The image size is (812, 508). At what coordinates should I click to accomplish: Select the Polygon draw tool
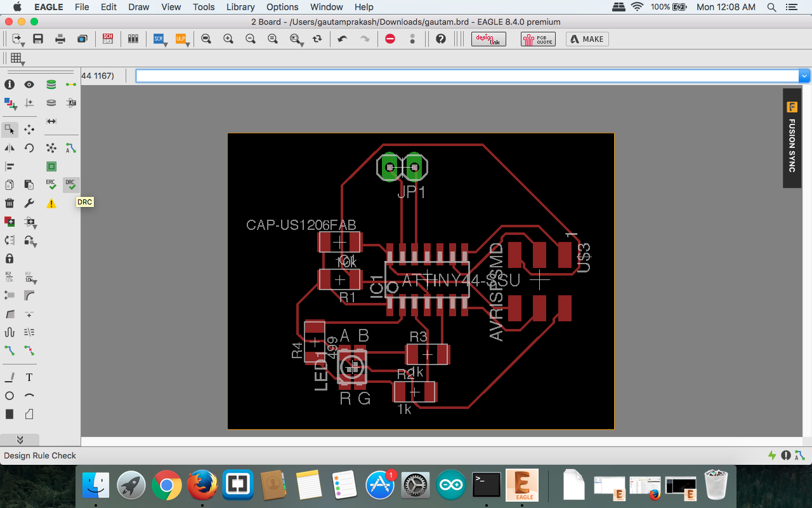(x=29, y=414)
